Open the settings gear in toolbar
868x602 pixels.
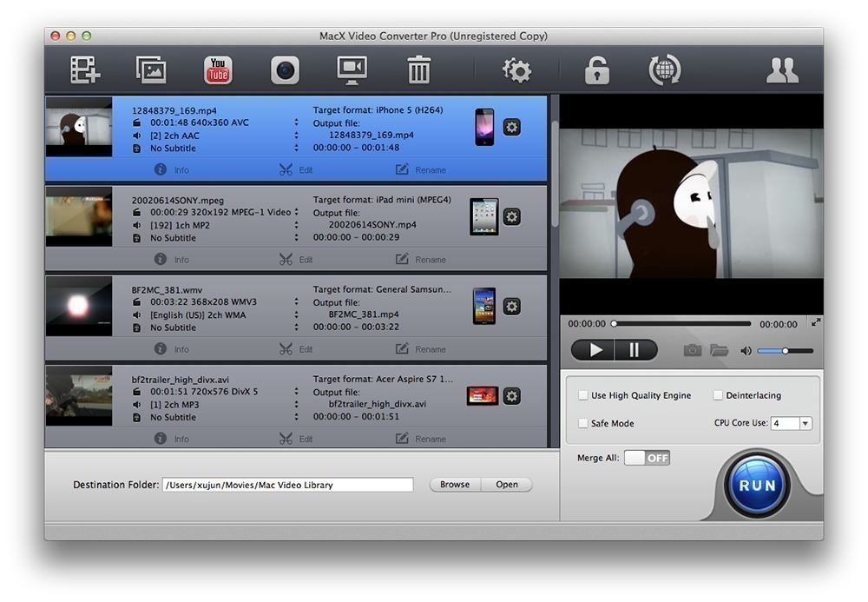click(x=516, y=69)
